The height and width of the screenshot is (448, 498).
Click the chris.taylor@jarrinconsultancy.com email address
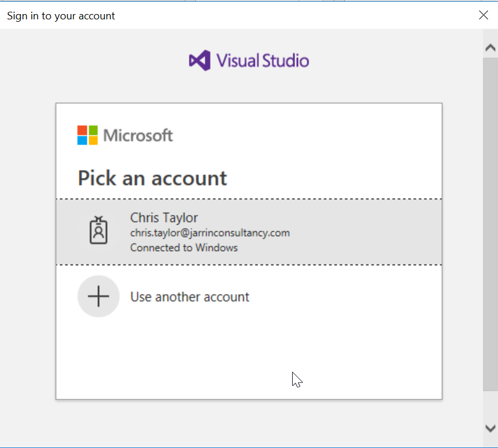(210, 233)
